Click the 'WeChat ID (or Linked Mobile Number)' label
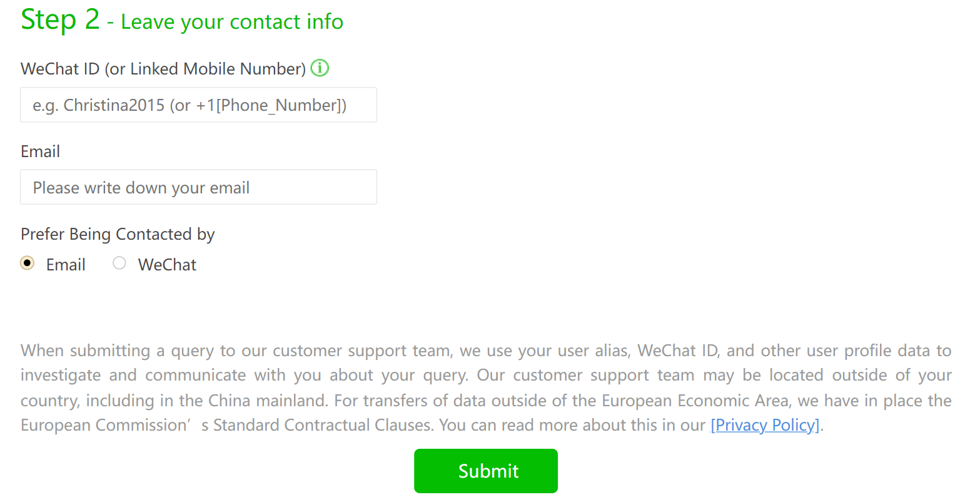This screenshot has width=980, height=502. pyautogui.click(x=163, y=69)
